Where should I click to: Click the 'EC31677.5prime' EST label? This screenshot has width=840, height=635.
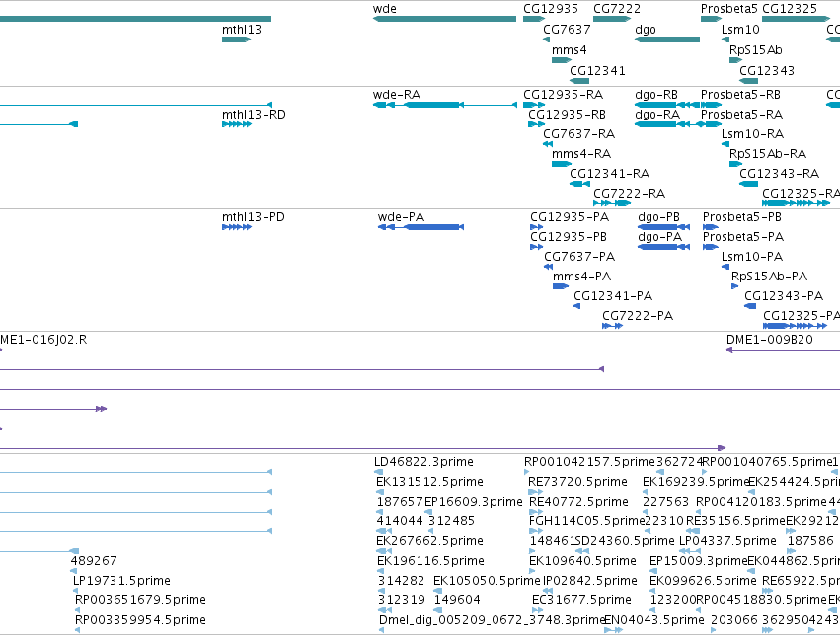click(581, 600)
